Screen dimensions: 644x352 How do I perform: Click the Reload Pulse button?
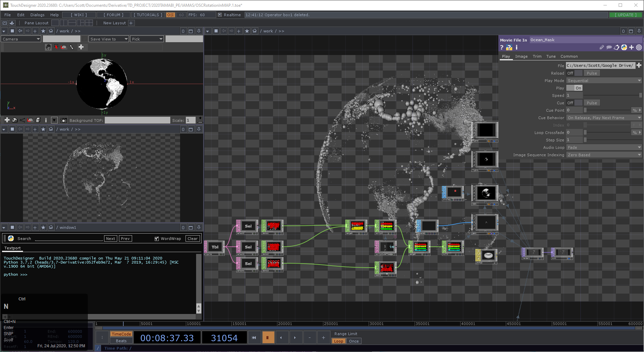coord(592,73)
